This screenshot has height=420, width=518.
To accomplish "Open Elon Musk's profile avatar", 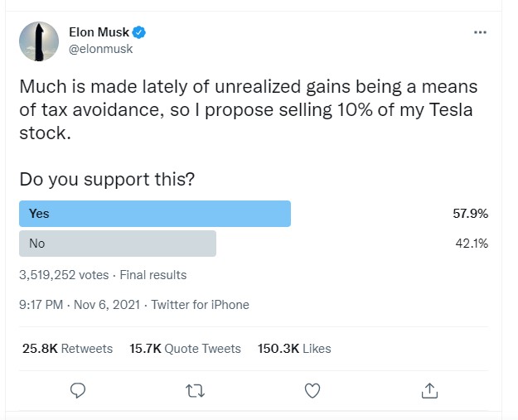I will coord(37,41).
